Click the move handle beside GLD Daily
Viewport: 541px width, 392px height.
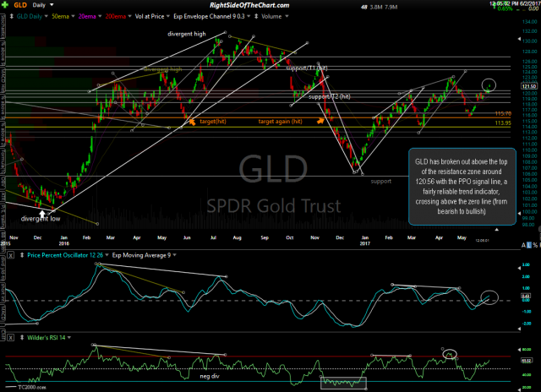(11, 16)
